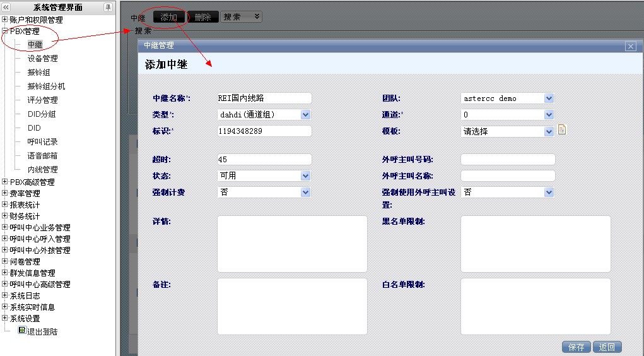Click the 添加 button
Image resolution: width=644 pixels, height=356 pixels.
168,17
